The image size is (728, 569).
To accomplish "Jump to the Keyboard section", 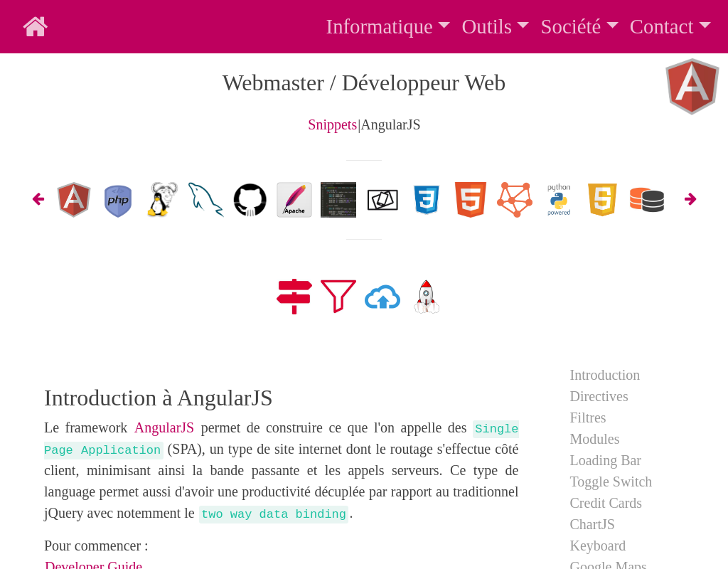I will pos(597,546).
